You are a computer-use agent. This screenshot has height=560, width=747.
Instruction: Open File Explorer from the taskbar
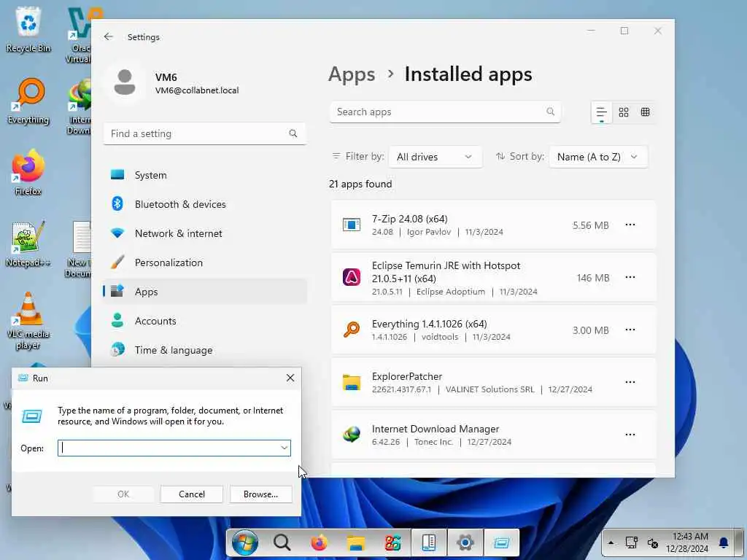pyautogui.click(x=355, y=542)
